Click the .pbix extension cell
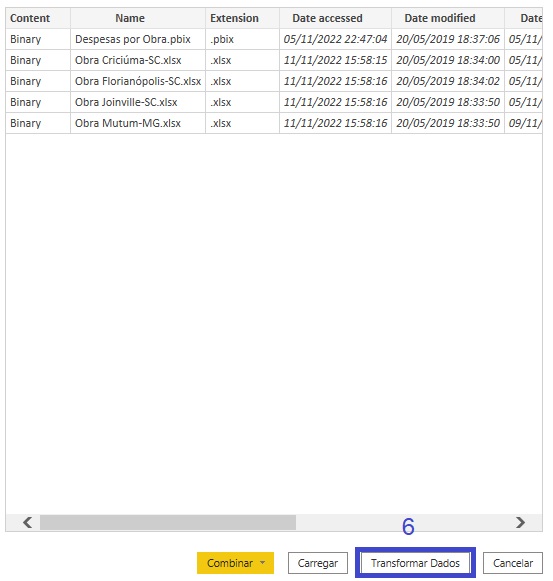 (x=242, y=39)
